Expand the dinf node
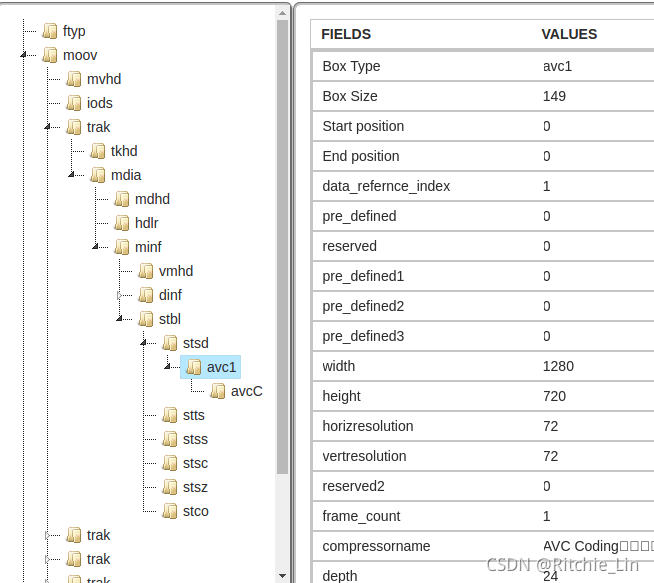This screenshot has height=583, width=654. (119, 295)
